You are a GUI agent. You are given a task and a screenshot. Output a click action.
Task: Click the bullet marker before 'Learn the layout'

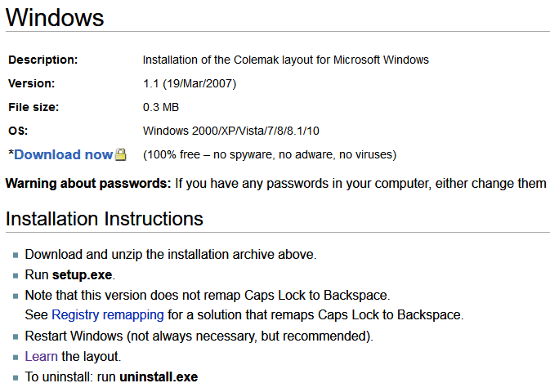(16, 357)
